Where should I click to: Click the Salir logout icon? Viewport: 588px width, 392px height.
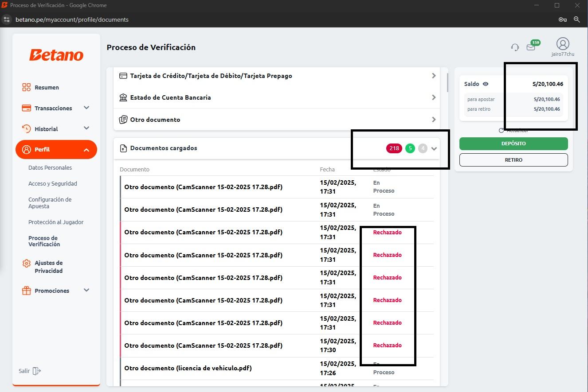(37, 371)
